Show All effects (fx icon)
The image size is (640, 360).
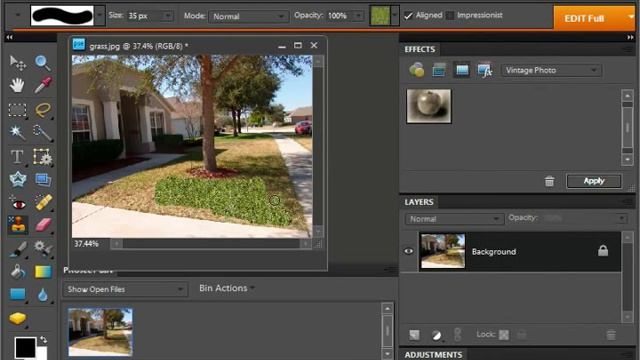tap(484, 70)
